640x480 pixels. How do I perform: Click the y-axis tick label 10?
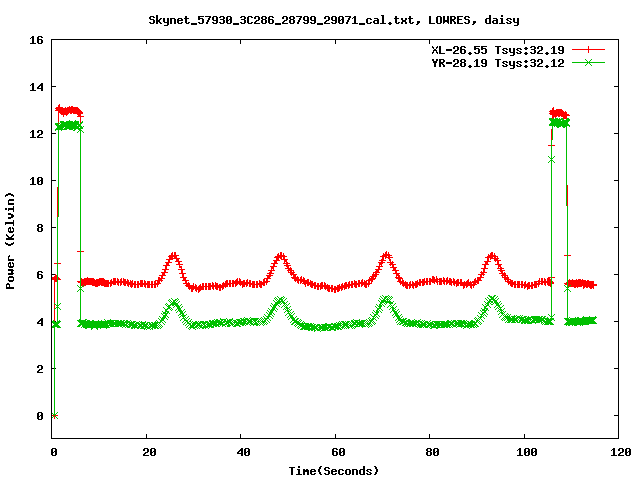pyautogui.click(x=36, y=181)
